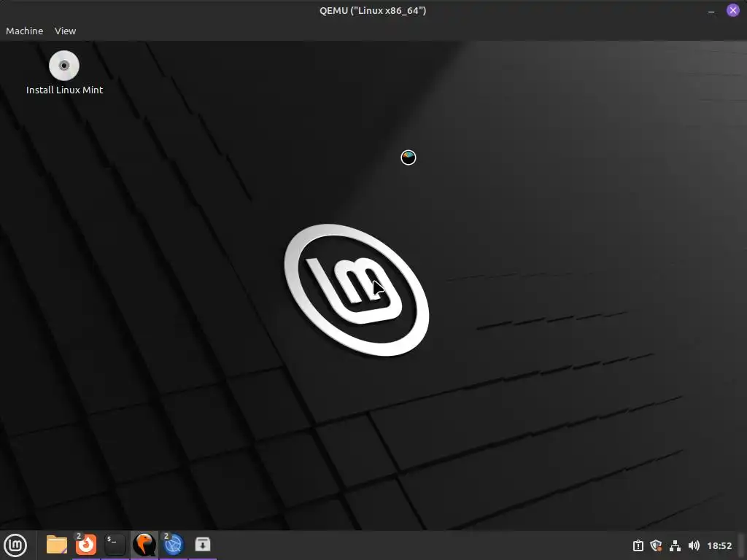This screenshot has width=747, height=560.
Task: Open the update manager shield icon
Action: click(656, 545)
